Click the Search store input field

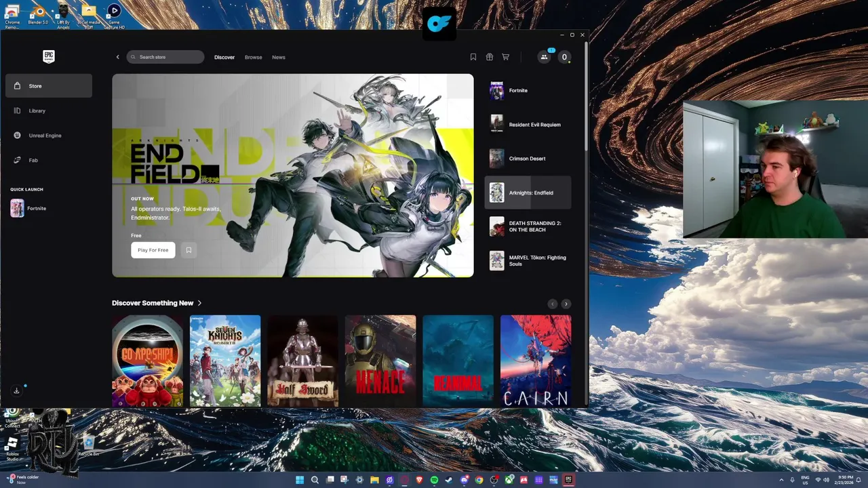tap(165, 57)
